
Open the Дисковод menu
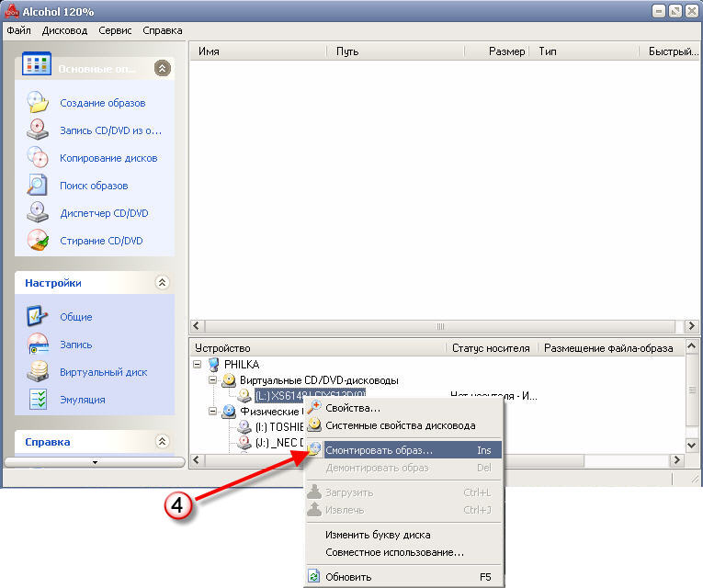[64, 30]
